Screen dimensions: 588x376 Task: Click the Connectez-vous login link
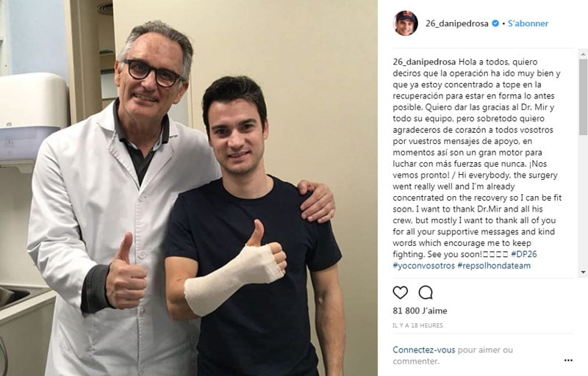coord(424,350)
